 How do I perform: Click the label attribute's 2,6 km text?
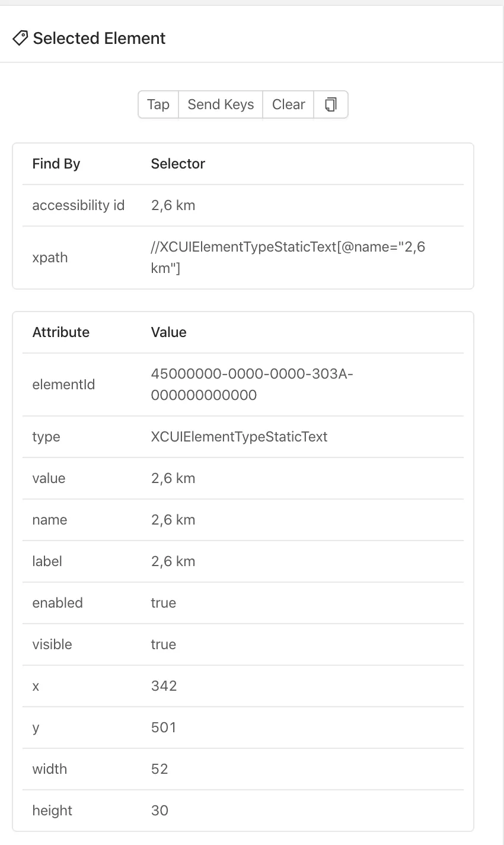pos(173,561)
